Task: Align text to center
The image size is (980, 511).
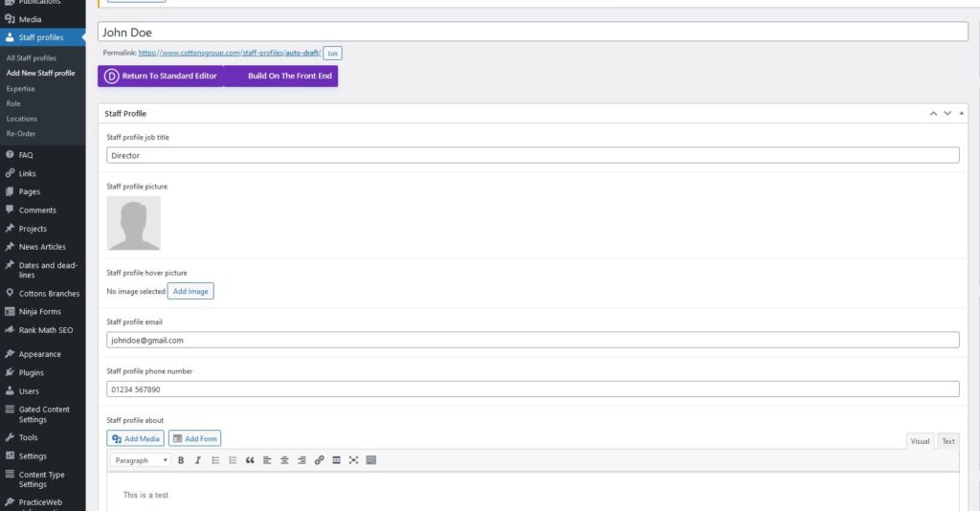Action: pos(284,460)
